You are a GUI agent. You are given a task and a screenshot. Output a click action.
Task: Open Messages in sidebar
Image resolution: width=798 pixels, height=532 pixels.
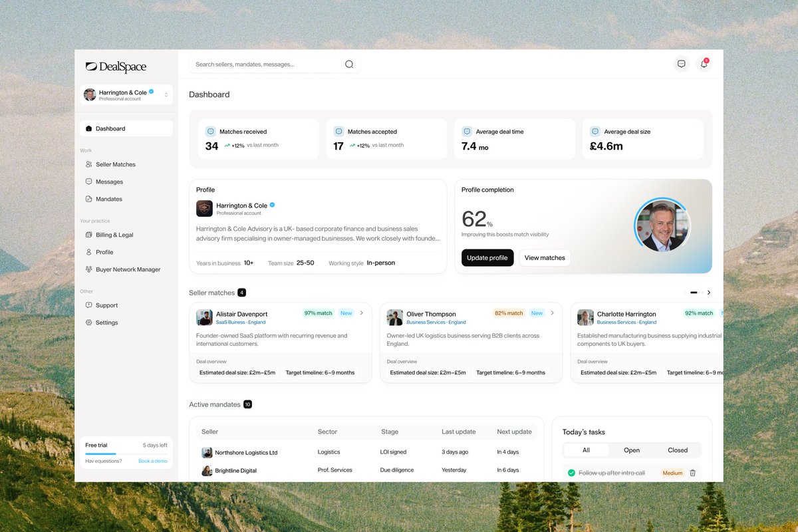pos(126,182)
